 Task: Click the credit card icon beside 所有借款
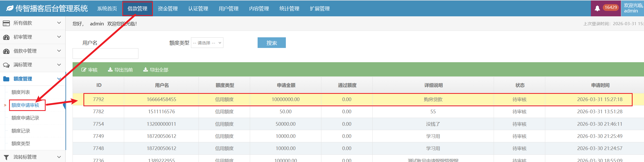pos(6,23)
